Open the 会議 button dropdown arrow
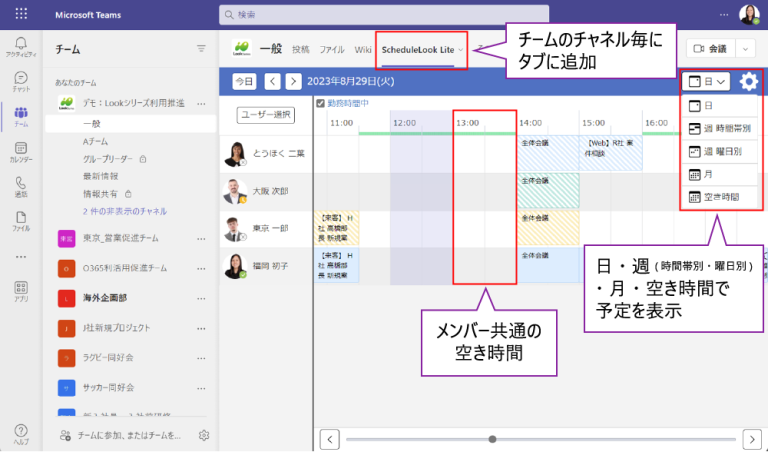This screenshot has height=452, width=768. [746, 48]
